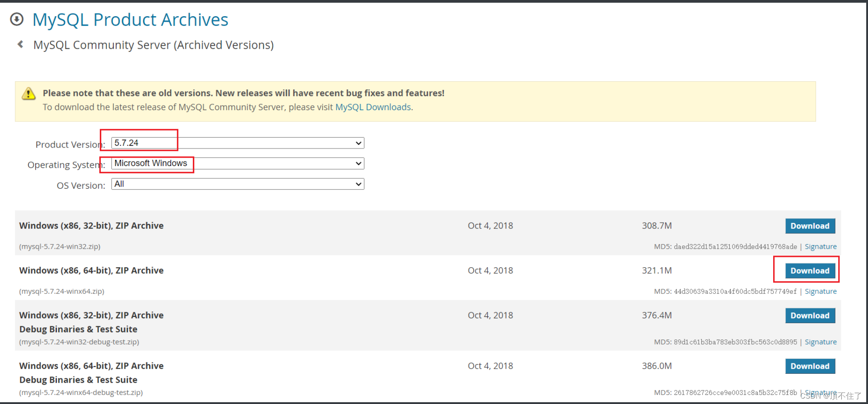Click the 'Product Version:' label
Viewport: 868px width, 404px height.
click(x=70, y=144)
